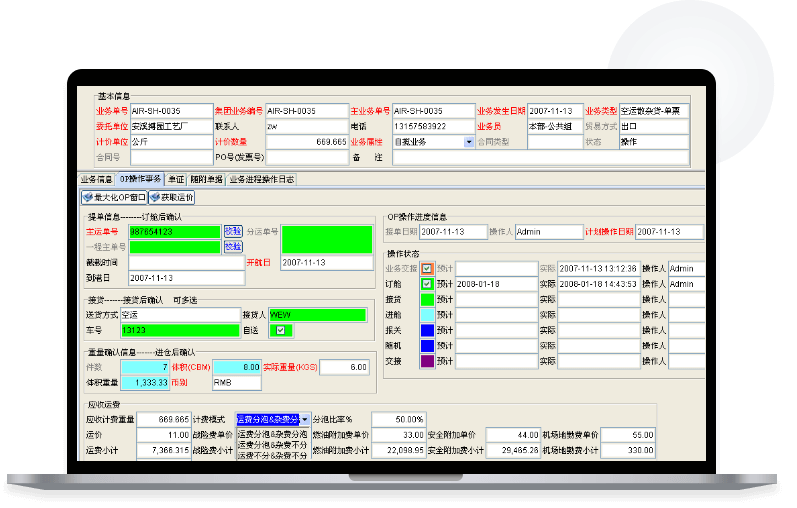Click the purple 交接 status box
Screen dimensions: 797x508
point(427,361)
